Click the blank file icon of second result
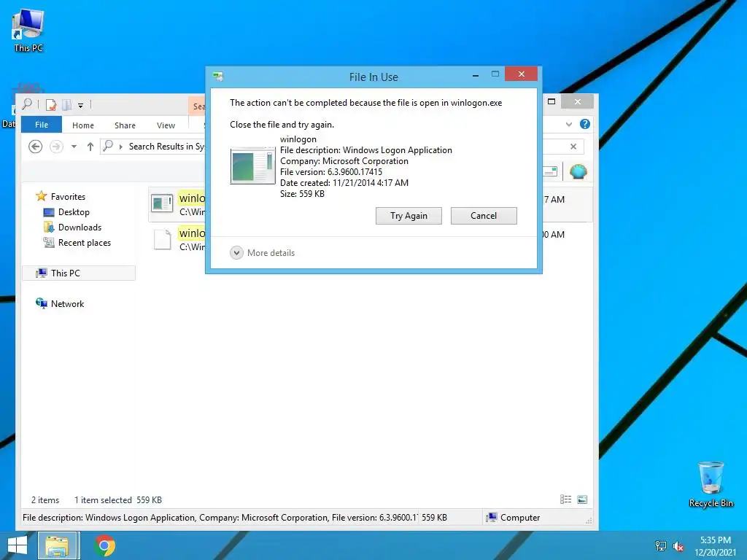747x560 pixels. pyautogui.click(x=162, y=239)
